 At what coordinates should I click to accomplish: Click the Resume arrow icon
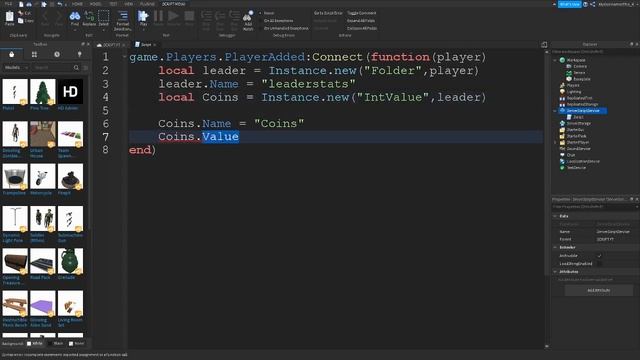[x=173, y=16]
